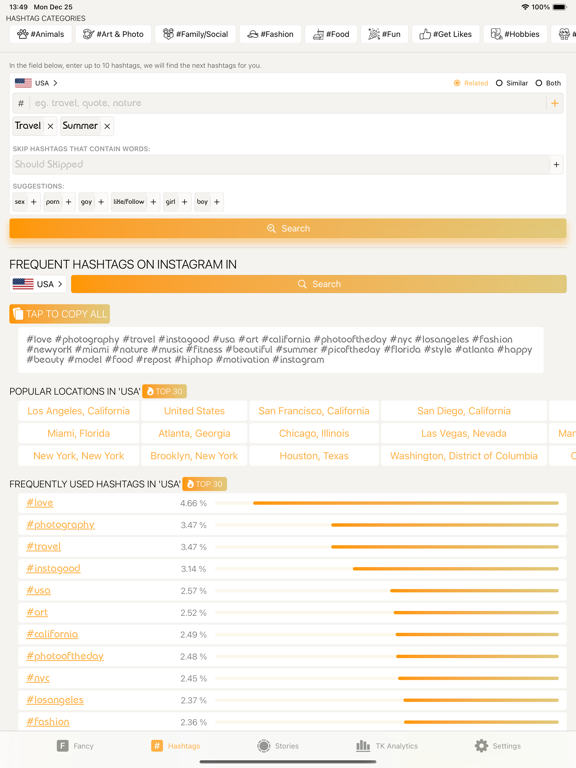Open the #instagood hashtag link
Image resolution: width=576 pixels, height=768 pixels.
[53, 569]
